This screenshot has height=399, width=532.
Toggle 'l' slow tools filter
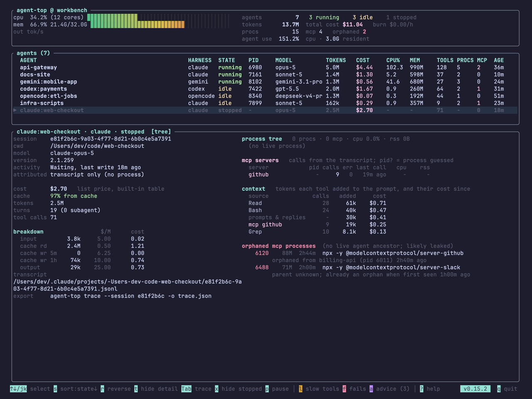coord(319,389)
